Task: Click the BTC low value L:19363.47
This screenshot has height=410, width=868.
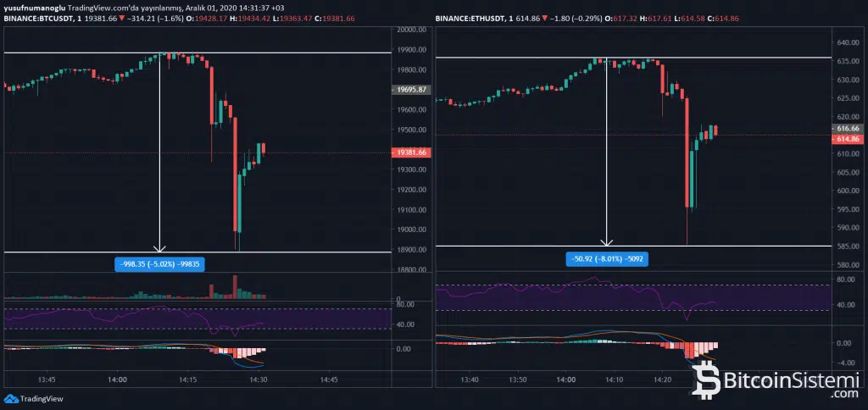Action: 293,19
